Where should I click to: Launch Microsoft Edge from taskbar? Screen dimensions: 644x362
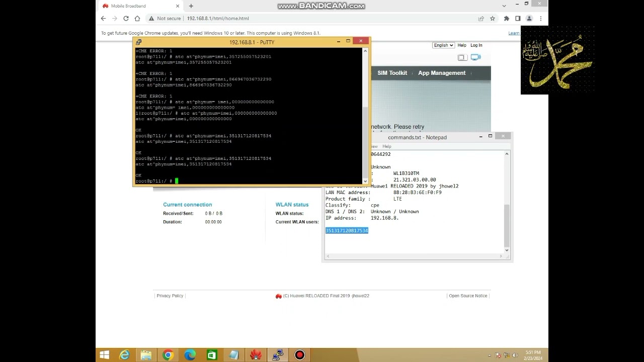coord(190,355)
